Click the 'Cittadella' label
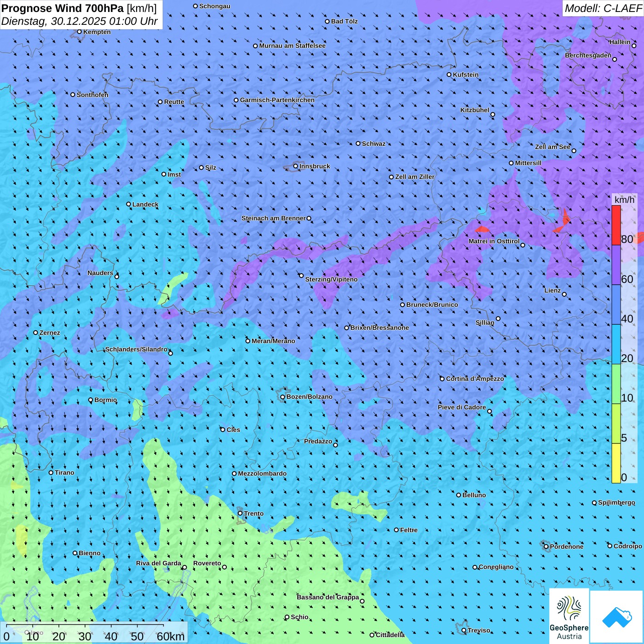This screenshot has width=644, height=644. pos(390,635)
